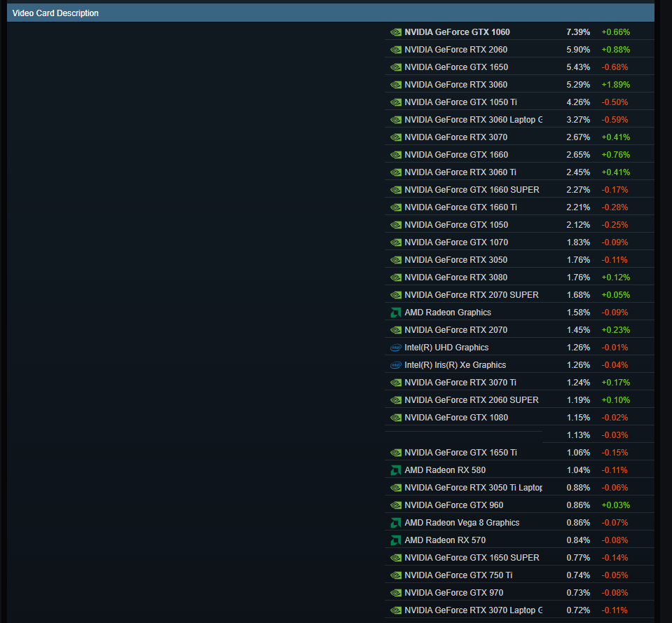Click NVIDIA icon beside GeForce GTX 1660 Ti

click(396, 207)
